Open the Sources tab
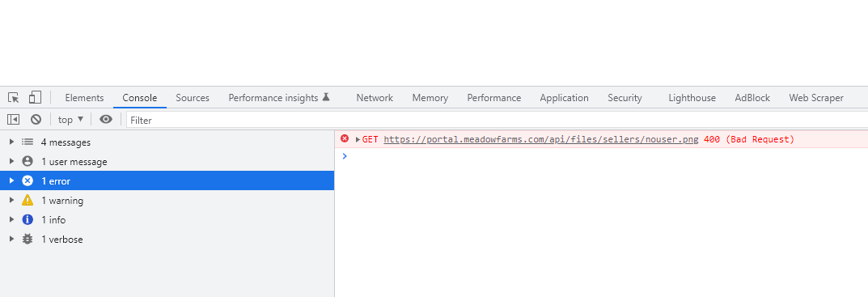The height and width of the screenshot is (297, 868). tap(193, 98)
